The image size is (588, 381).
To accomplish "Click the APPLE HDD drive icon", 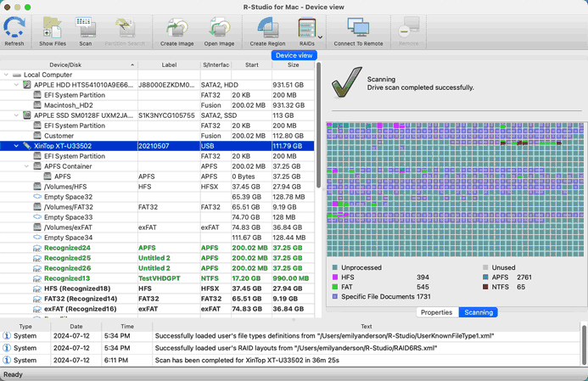I will click(x=27, y=85).
